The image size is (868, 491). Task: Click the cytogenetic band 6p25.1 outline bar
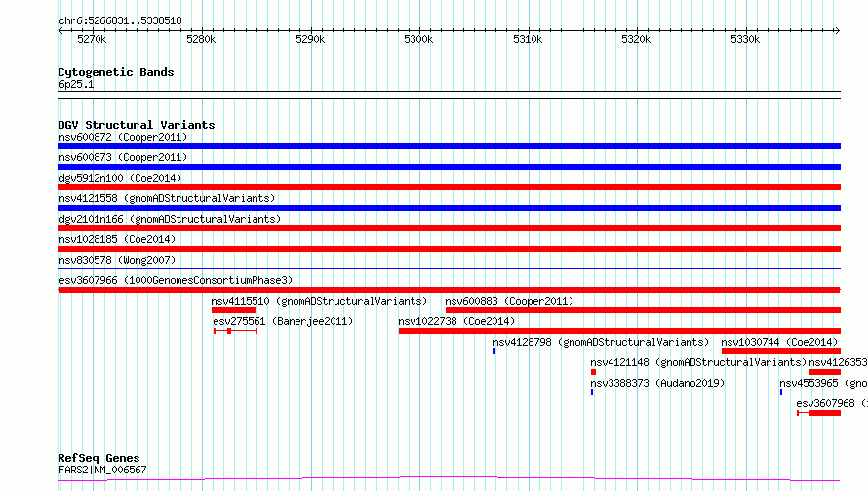coord(449,95)
